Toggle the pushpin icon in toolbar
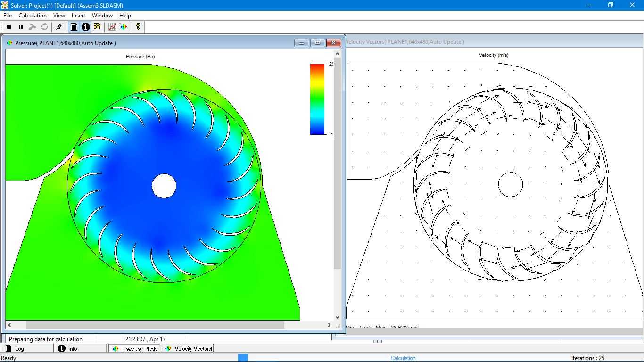Screen dimensions: 644x362 click(59, 27)
